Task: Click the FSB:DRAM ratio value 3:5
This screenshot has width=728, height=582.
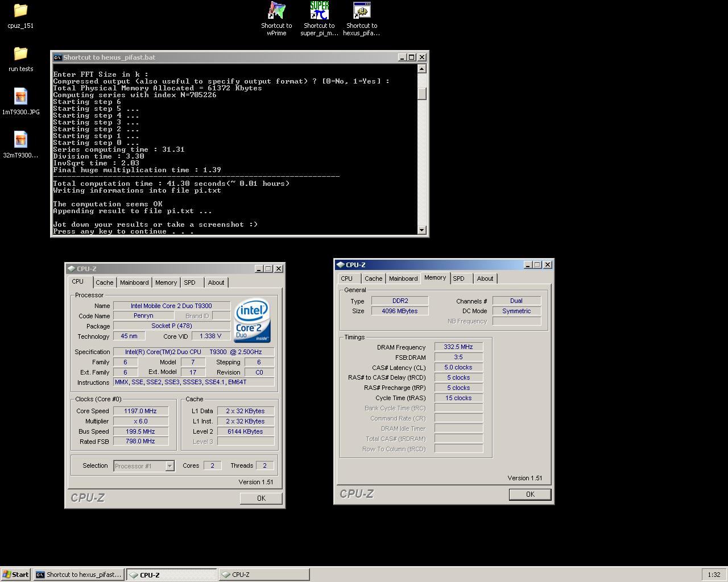Action: [x=458, y=357]
